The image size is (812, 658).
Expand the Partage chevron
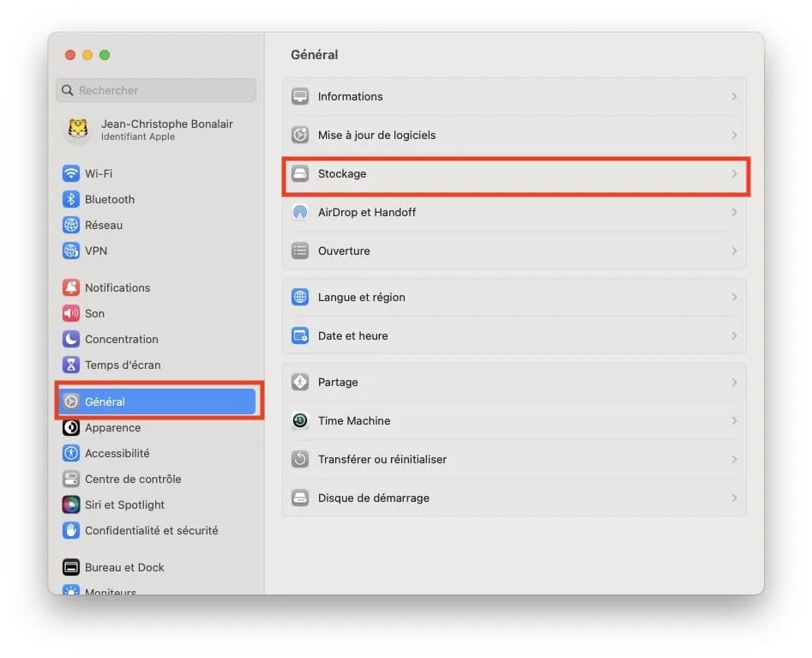[734, 383]
